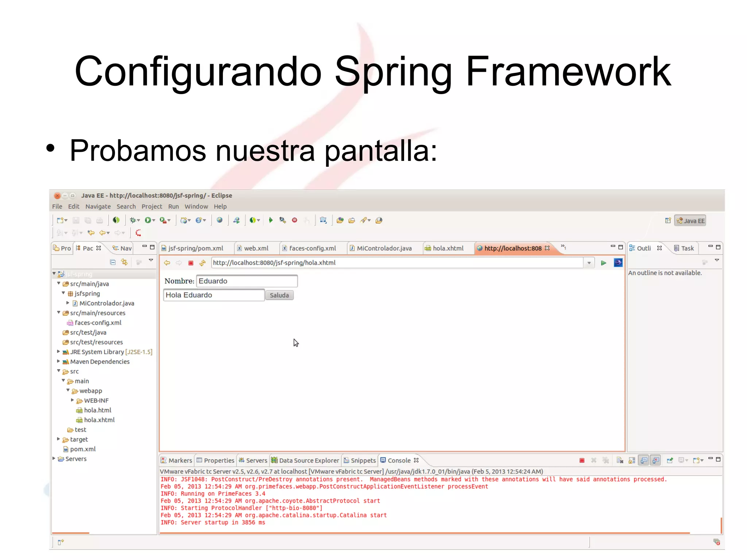Image resolution: width=747 pixels, height=560 pixels.
Task: Select hola.xhtml in Package Explorer
Action: pyautogui.click(x=95, y=420)
